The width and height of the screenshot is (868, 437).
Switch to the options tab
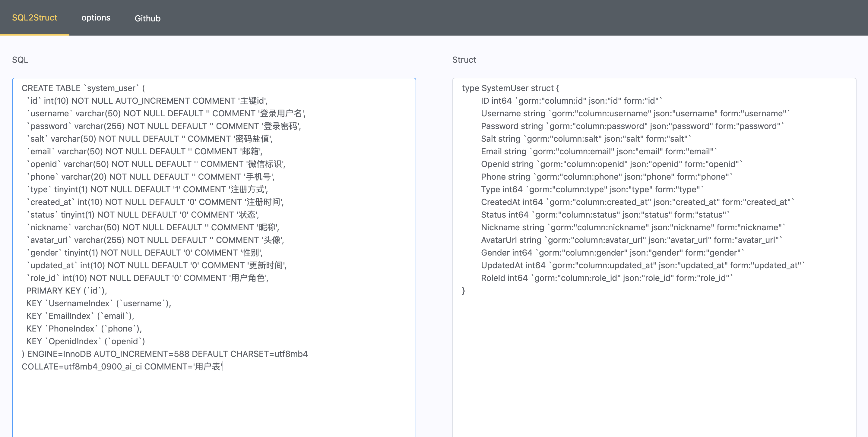[96, 17]
